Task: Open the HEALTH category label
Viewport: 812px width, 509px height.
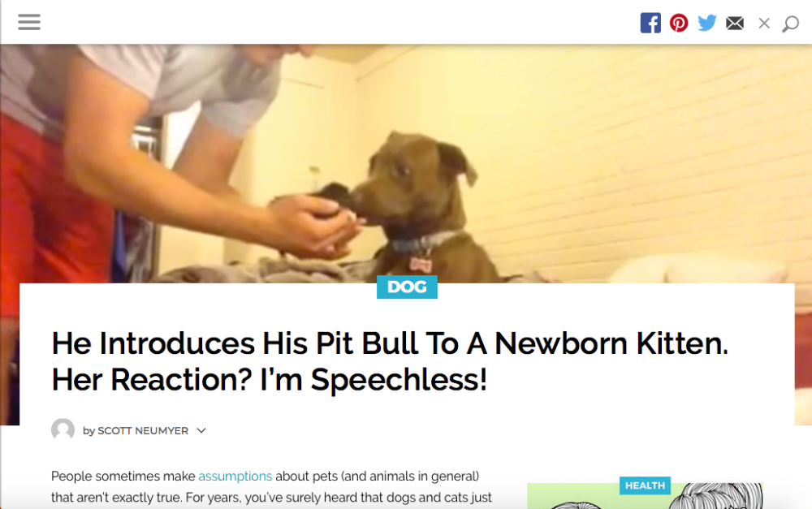Action: pyautogui.click(x=645, y=485)
